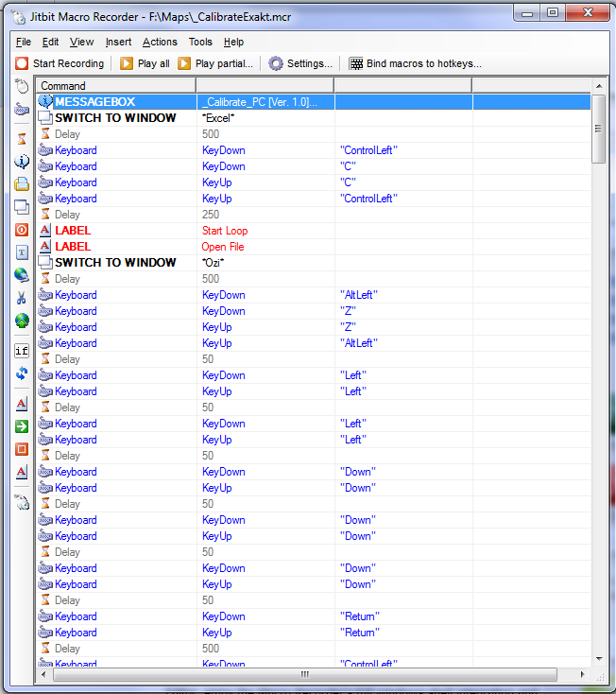Click the blue arrows repeat loop sidebar icon
This screenshot has width=616, height=694.
[21, 374]
